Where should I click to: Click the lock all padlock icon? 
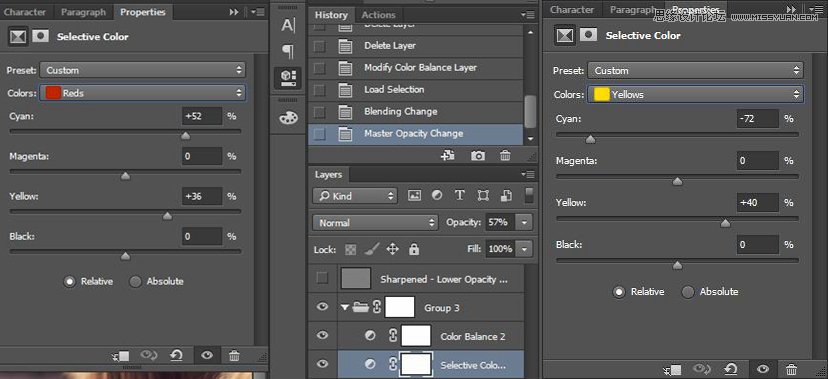tap(414, 249)
